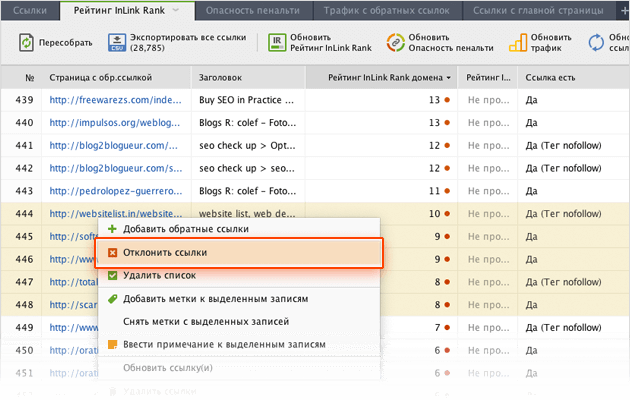
Task: Click row number 447
Action: tap(24, 282)
